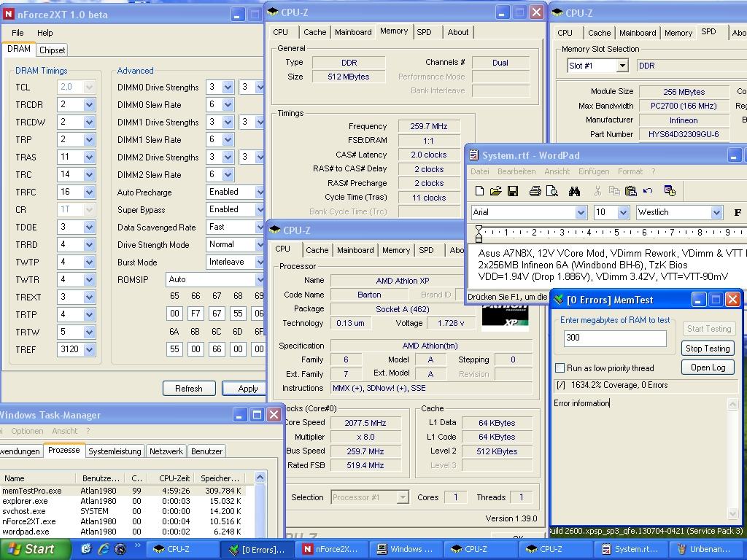
Task: Expand quick launch overflow chevron
Action: [x=138, y=545]
